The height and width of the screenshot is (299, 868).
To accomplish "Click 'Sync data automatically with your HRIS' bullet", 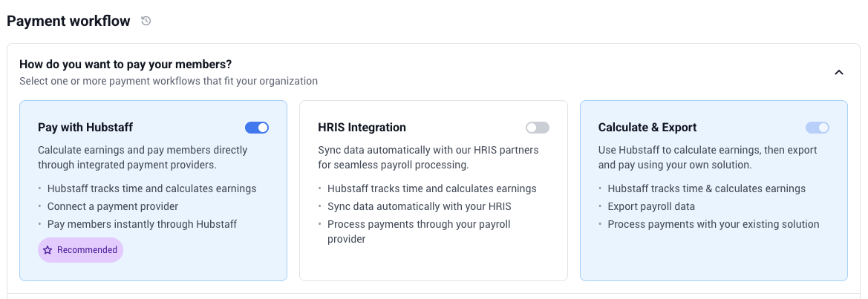I will (x=419, y=206).
